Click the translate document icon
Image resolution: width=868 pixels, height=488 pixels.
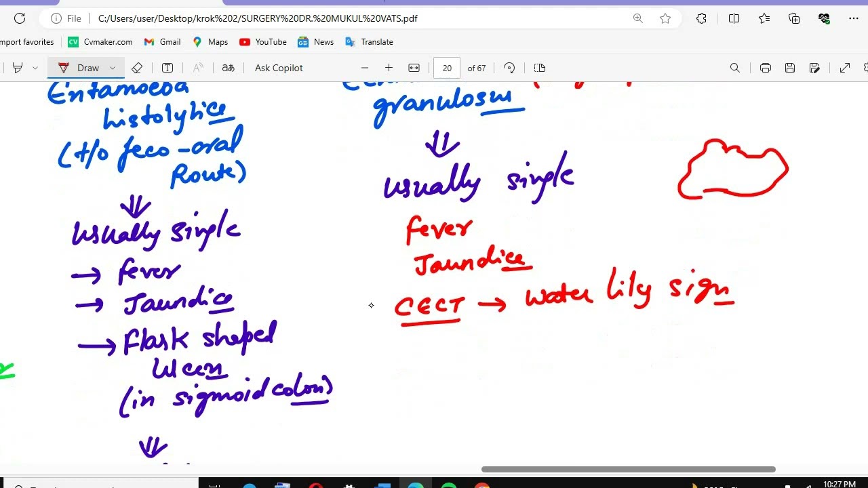point(229,68)
